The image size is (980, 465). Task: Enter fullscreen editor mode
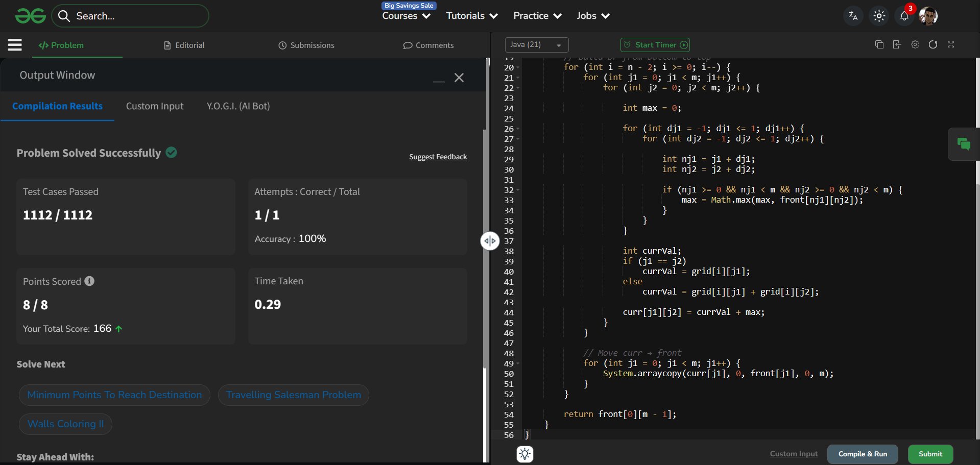951,45
